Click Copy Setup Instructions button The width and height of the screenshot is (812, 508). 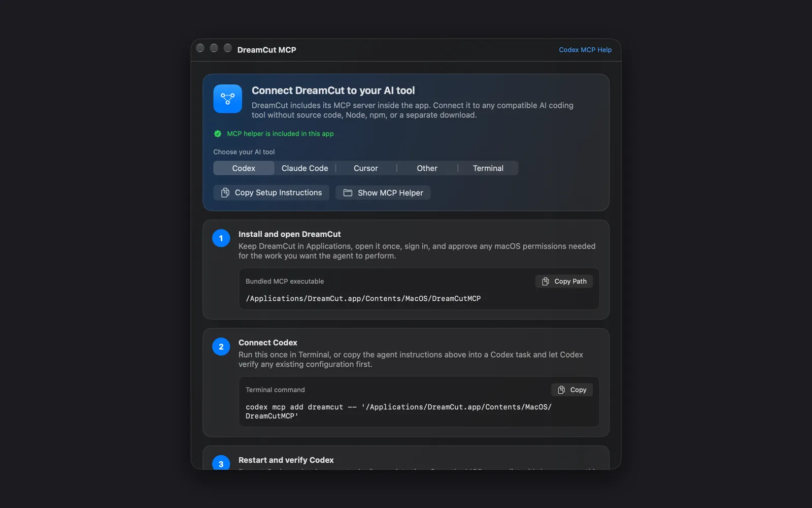click(272, 193)
